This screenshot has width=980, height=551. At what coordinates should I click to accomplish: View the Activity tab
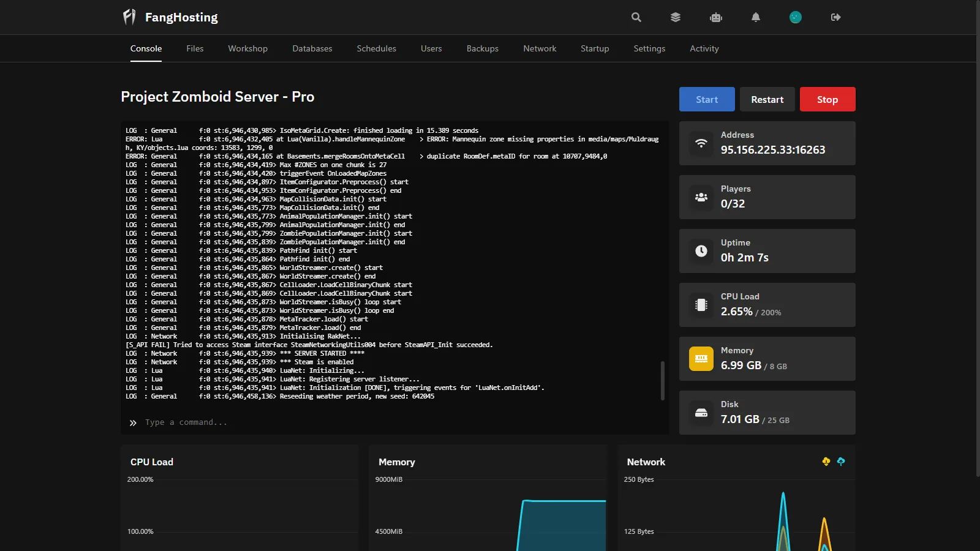(704, 48)
